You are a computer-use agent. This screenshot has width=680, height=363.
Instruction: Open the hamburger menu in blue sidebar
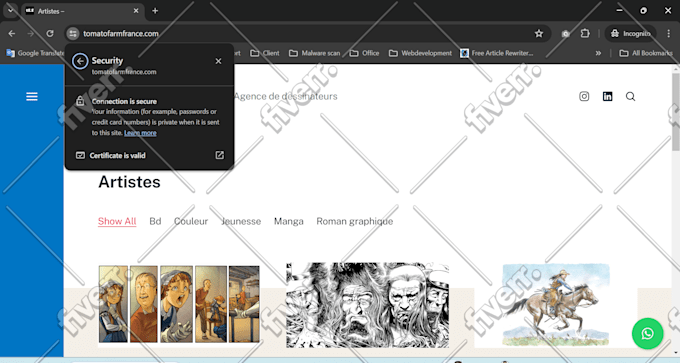32,96
